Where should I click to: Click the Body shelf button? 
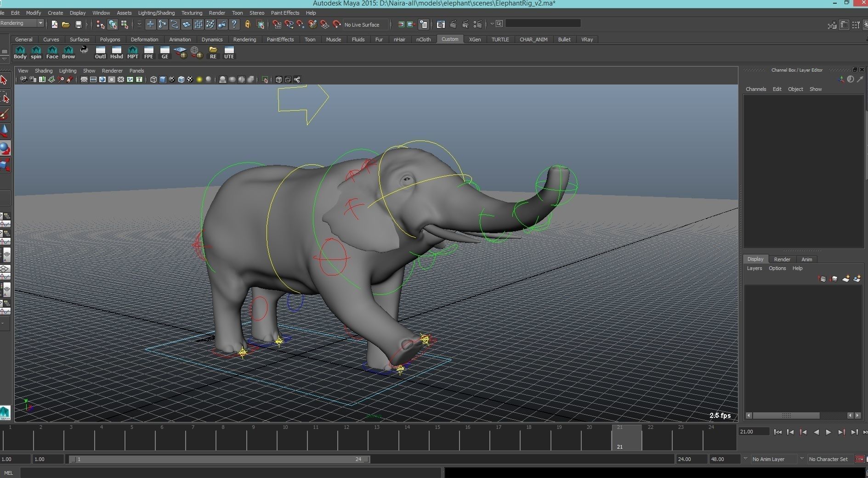point(20,53)
